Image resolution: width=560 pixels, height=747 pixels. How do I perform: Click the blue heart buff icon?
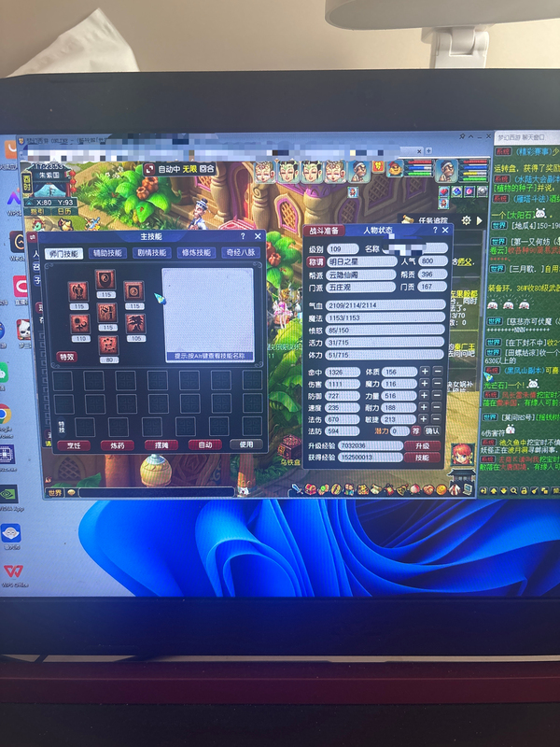click(x=456, y=191)
